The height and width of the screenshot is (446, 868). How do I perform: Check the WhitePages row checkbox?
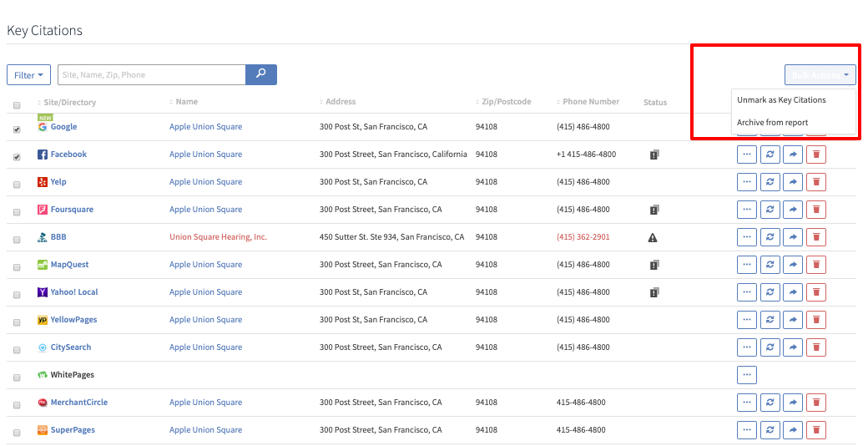tap(17, 378)
